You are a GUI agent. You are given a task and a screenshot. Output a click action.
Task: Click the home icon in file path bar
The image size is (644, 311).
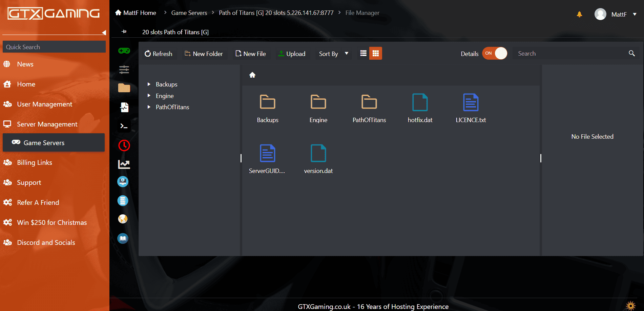252,75
